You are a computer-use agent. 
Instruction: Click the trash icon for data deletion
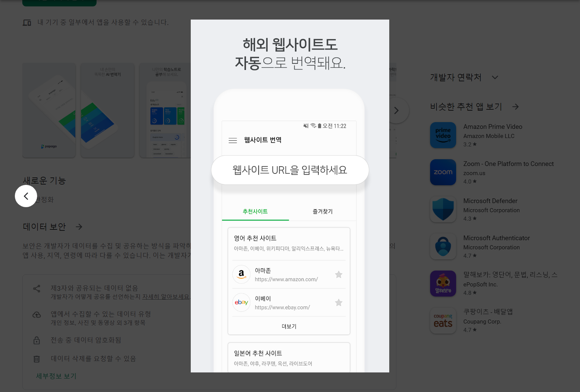pos(37,359)
